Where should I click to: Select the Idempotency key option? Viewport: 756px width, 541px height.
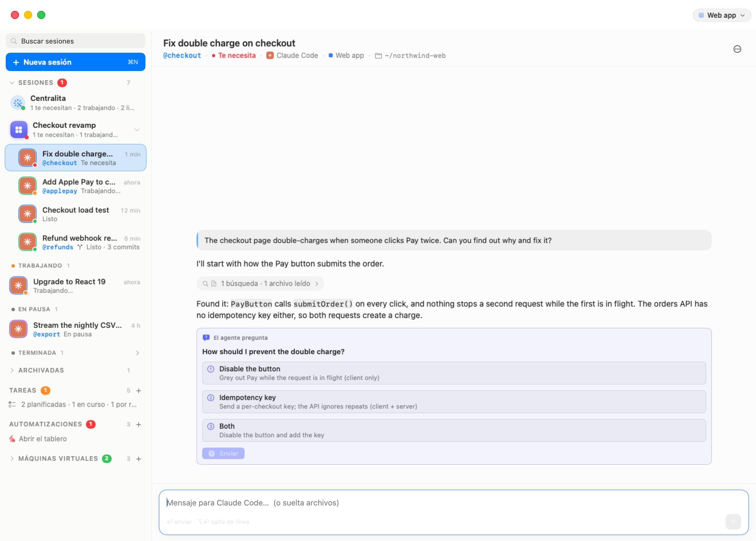[454, 402]
